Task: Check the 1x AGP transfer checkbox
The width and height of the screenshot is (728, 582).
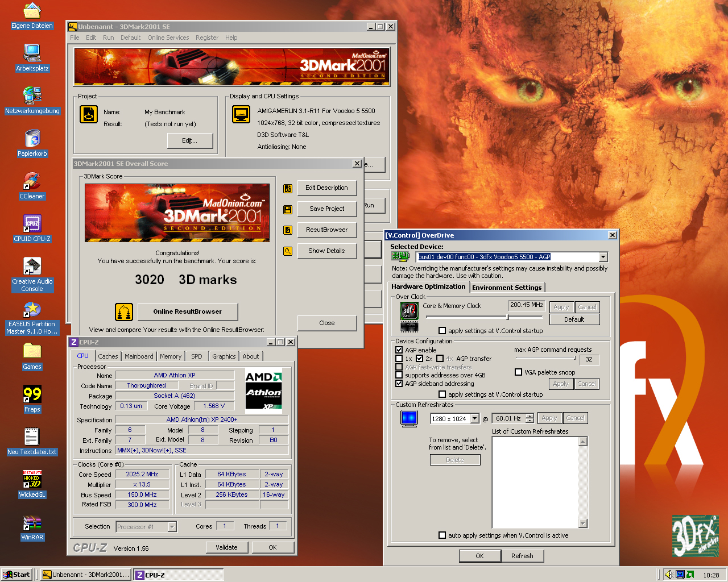Action: pyautogui.click(x=399, y=359)
